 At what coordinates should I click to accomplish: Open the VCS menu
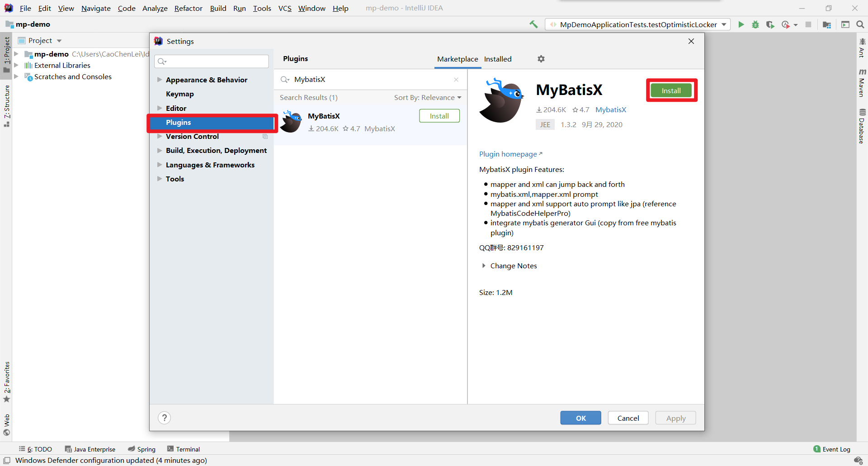pyautogui.click(x=285, y=8)
